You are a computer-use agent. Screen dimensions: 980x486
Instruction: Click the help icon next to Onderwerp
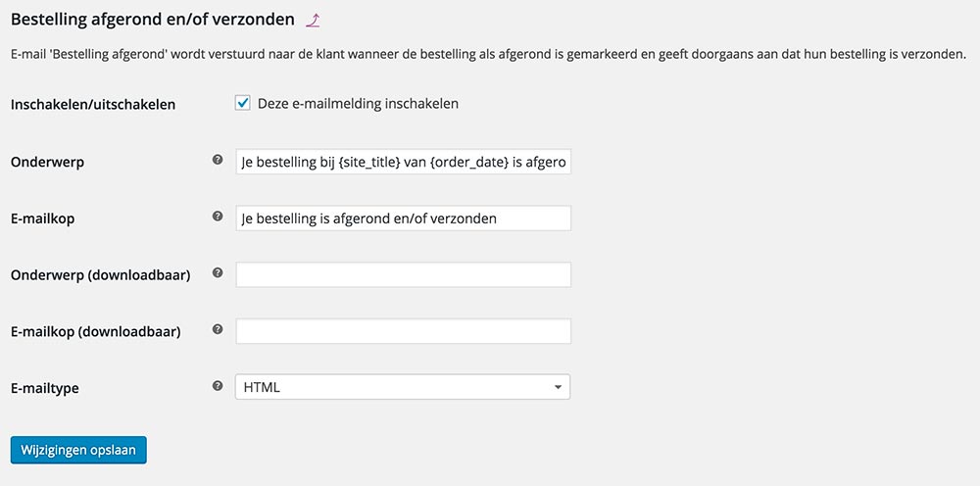click(218, 159)
